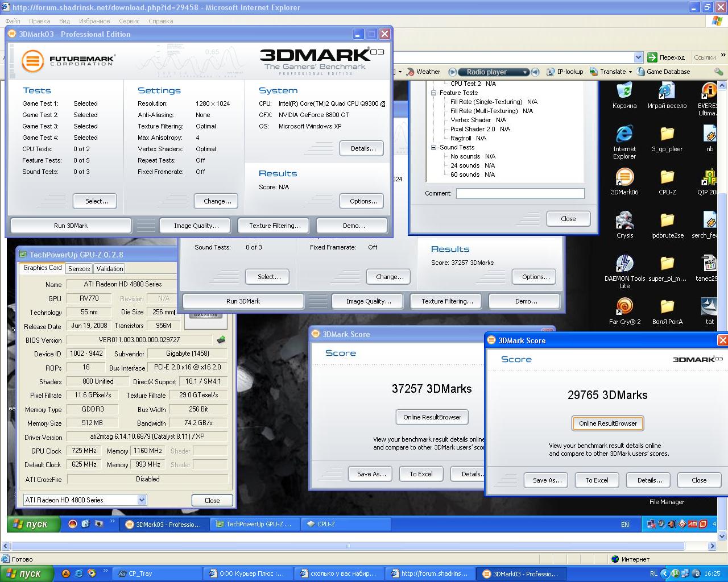Click Demo button in front 3DMark03 window
This screenshot has width=728, height=582.
pos(353,226)
